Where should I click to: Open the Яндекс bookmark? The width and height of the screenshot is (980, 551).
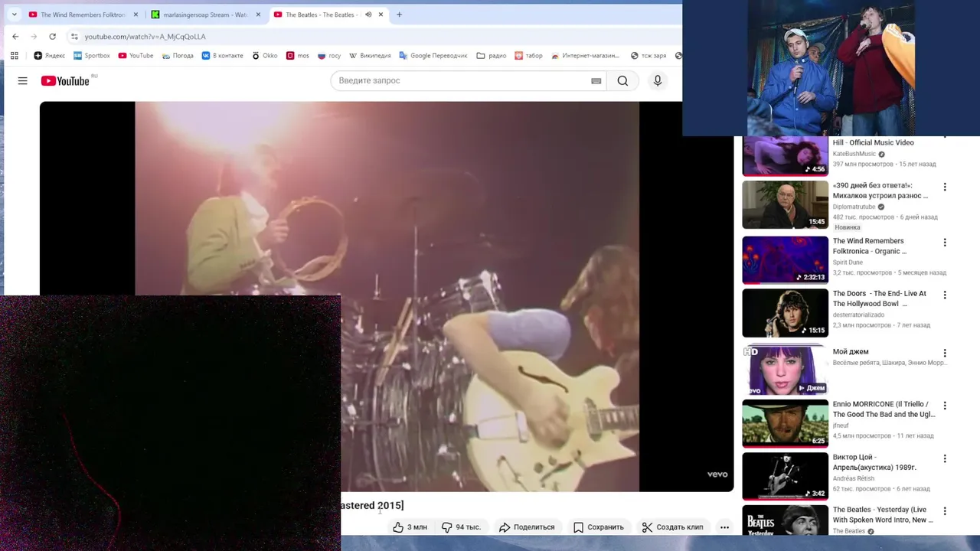pos(50,55)
